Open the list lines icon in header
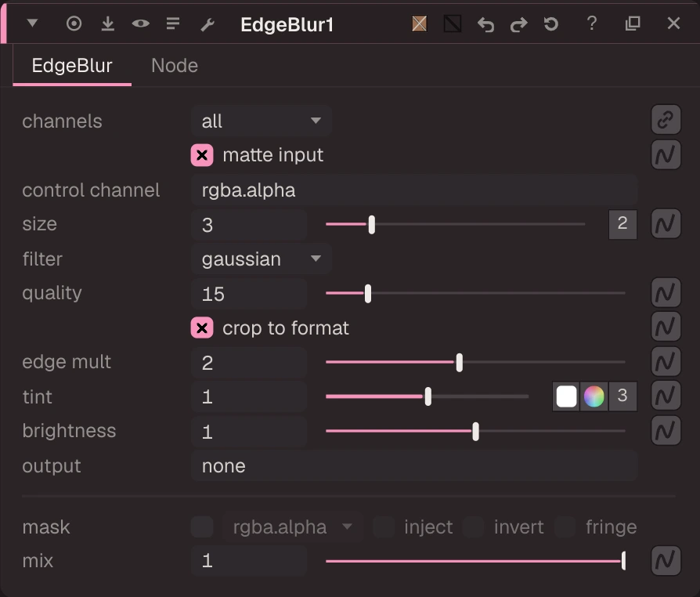The image size is (700, 597). pos(173,24)
